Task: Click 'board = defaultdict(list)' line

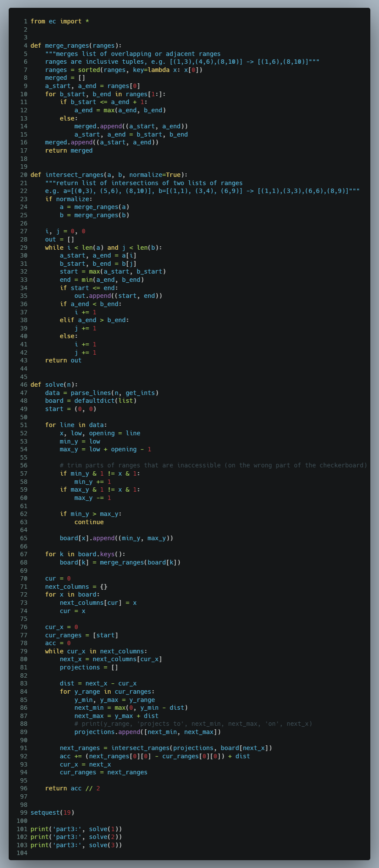Action: coord(91,401)
